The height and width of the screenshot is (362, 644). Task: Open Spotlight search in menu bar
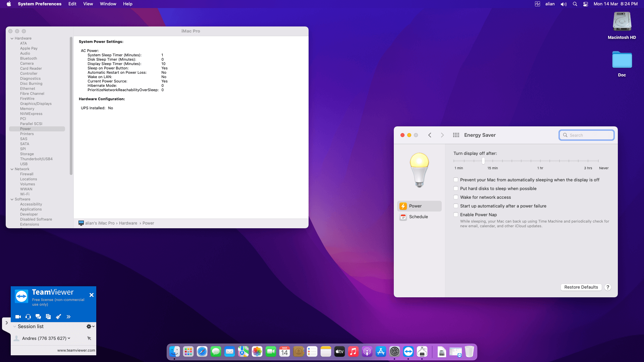[x=575, y=4]
